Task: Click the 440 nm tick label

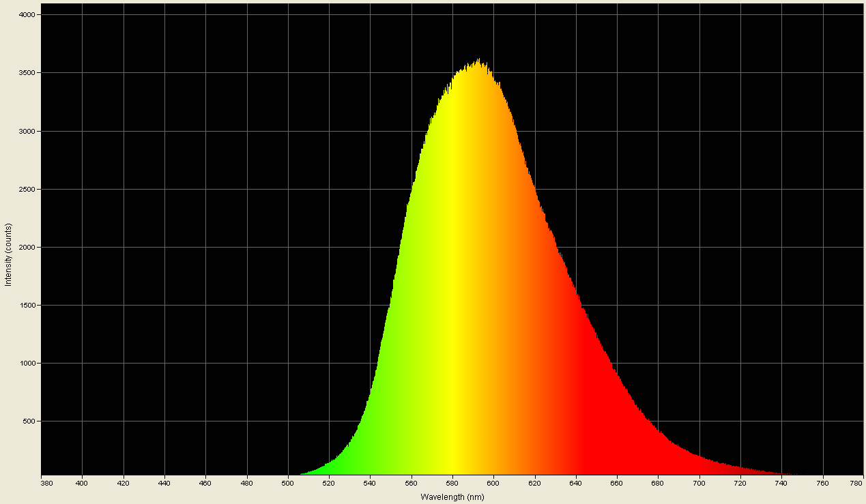Action: pos(163,482)
